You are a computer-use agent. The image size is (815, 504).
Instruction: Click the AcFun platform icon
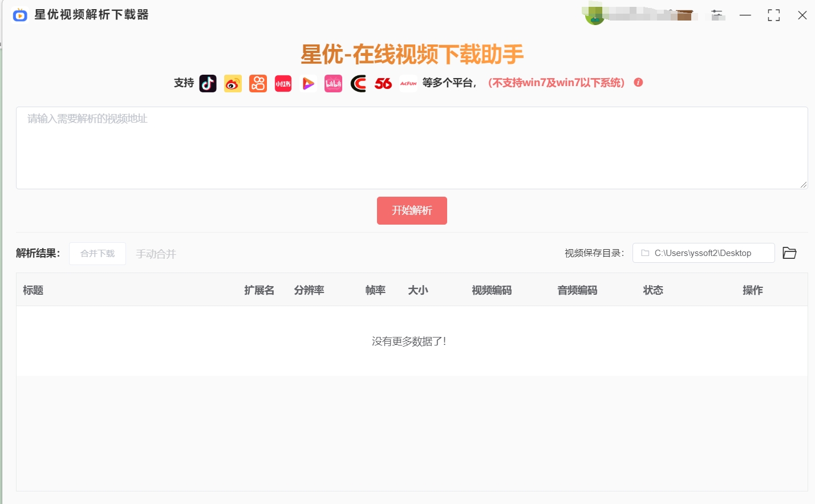click(x=408, y=83)
